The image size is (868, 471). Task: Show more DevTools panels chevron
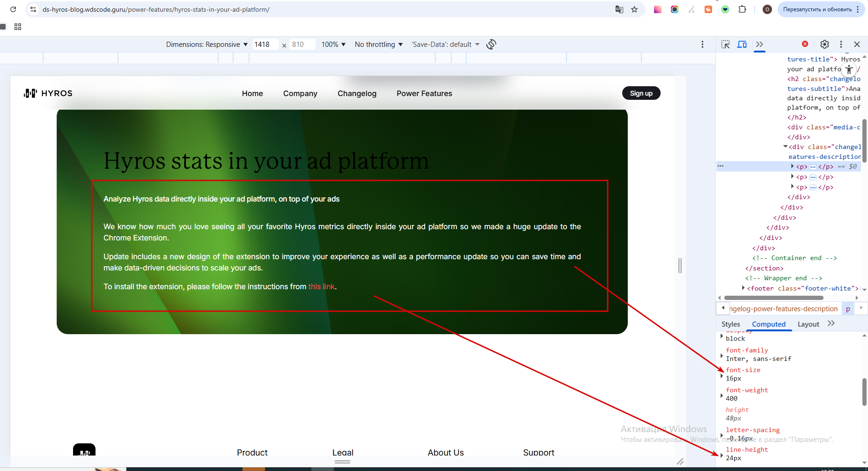[x=759, y=45]
